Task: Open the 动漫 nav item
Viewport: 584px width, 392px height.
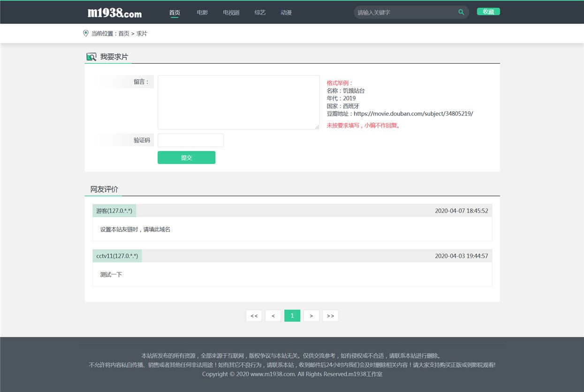Action: click(286, 13)
